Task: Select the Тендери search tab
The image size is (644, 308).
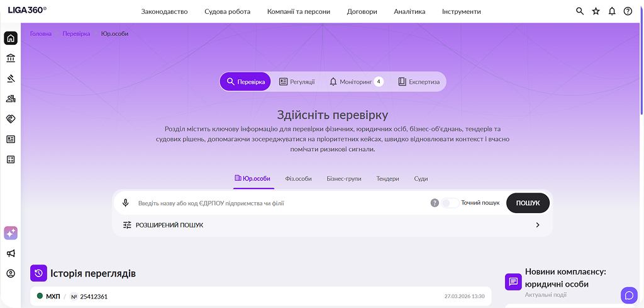Action: click(x=387, y=179)
